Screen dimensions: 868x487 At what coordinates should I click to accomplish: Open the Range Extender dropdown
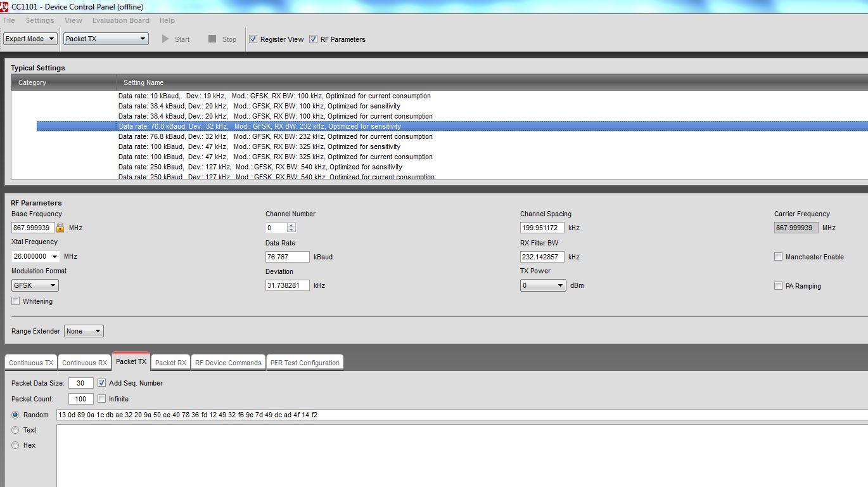(84, 331)
